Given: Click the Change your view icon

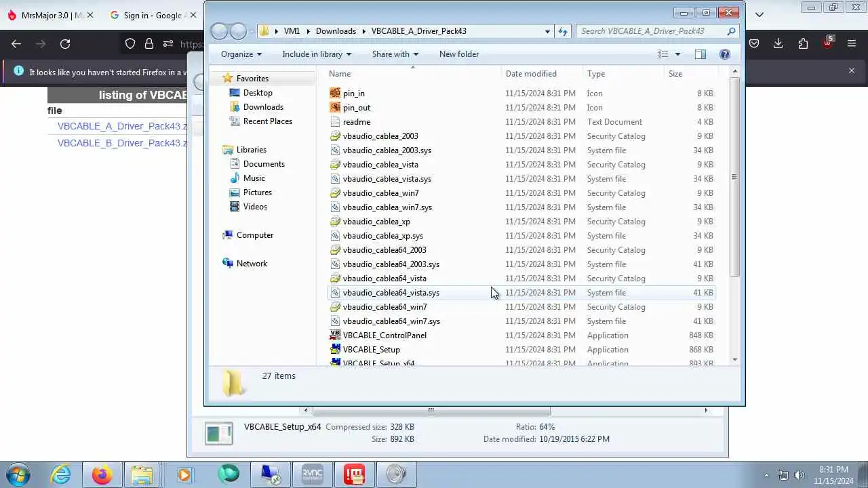Looking at the screenshot, I should click(x=663, y=54).
